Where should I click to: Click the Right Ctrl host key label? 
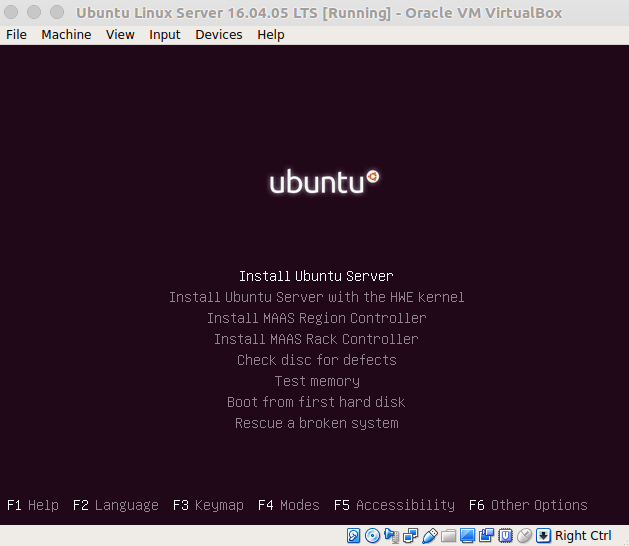[x=583, y=536]
